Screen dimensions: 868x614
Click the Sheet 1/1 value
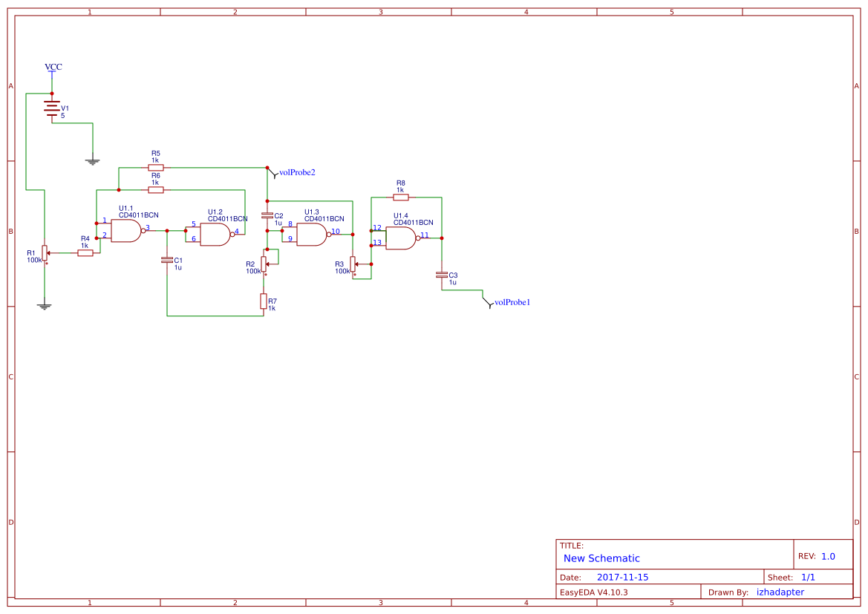[808, 578]
